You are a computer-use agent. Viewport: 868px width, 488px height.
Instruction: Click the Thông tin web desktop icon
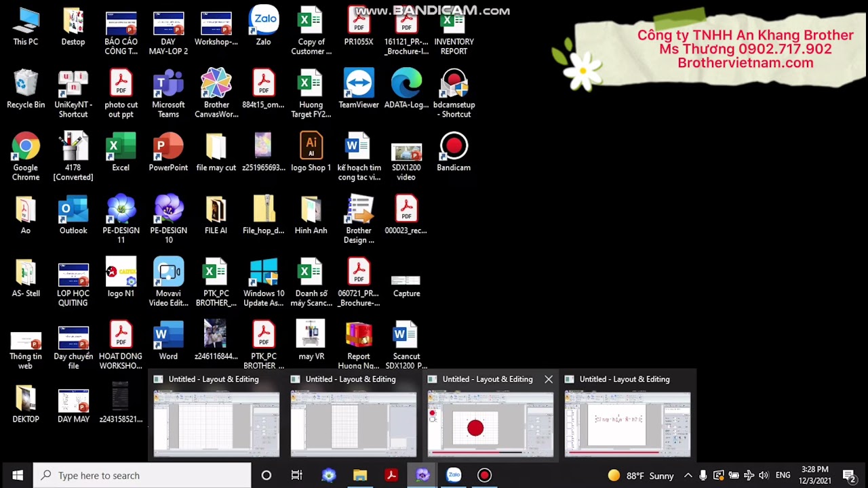(x=26, y=344)
